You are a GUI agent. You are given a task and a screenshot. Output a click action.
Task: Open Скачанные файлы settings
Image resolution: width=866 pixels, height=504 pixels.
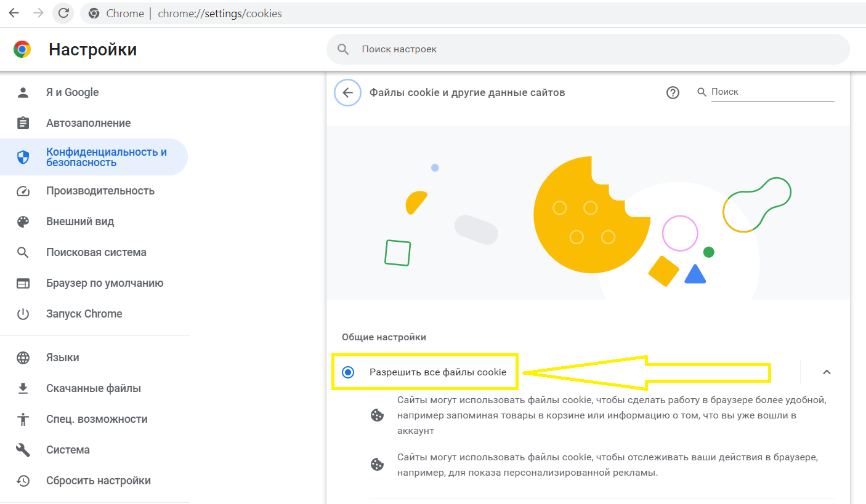click(x=94, y=388)
